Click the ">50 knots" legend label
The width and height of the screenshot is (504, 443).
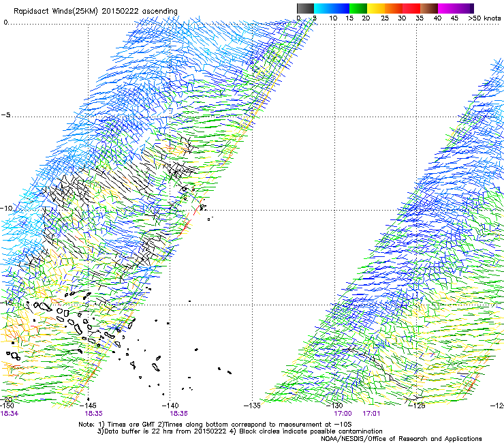484,18
